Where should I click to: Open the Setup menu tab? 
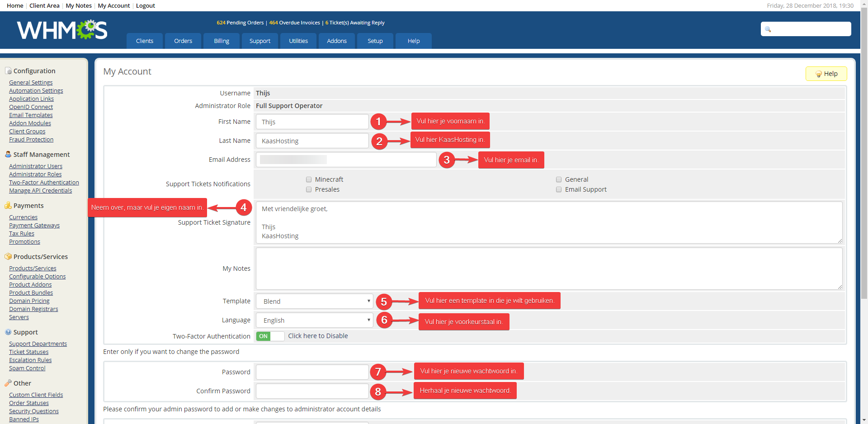[x=375, y=41]
